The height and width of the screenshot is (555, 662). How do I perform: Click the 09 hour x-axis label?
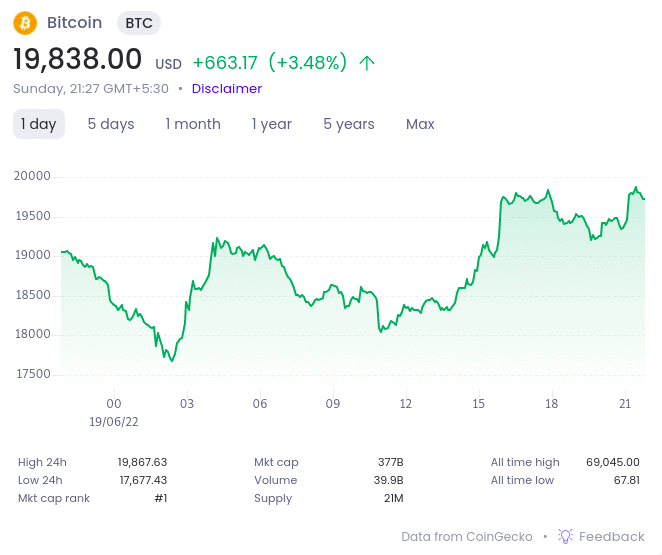click(x=333, y=404)
